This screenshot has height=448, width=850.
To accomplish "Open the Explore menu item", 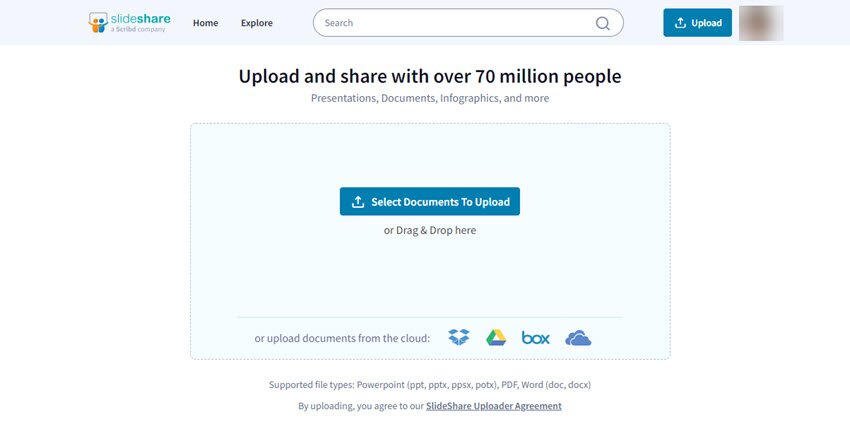I will point(256,23).
